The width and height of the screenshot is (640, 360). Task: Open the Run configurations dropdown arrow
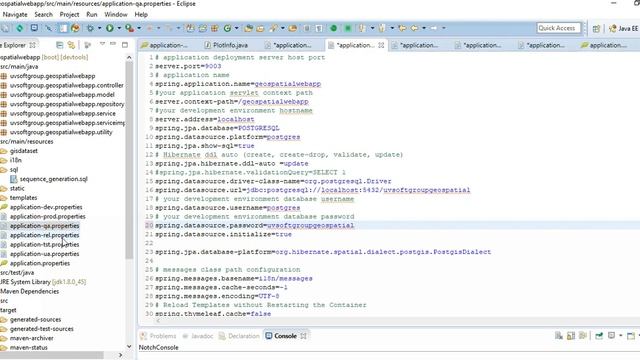coord(119,28)
